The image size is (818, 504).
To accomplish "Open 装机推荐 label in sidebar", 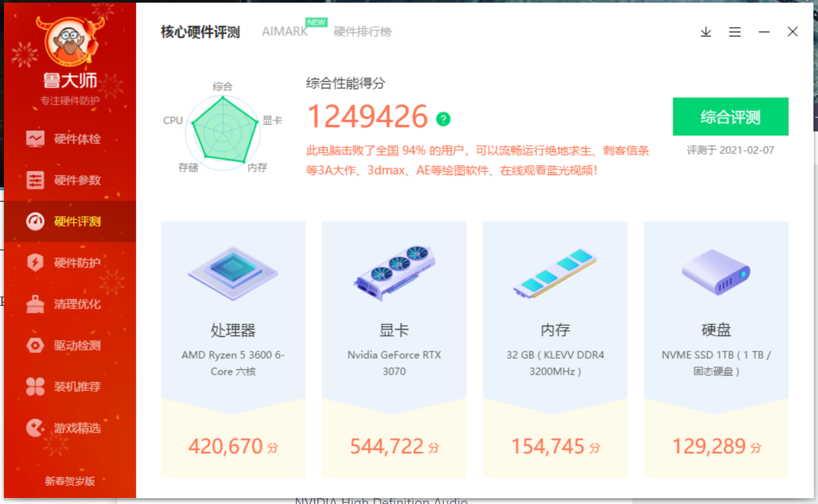I will click(77, 386).
